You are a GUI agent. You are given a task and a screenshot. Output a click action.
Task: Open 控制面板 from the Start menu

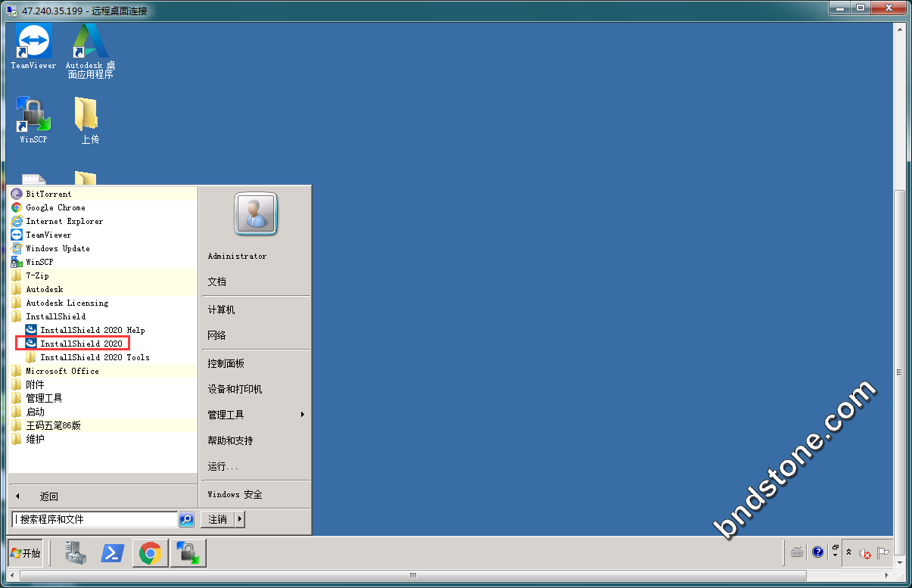pos(226,363)
